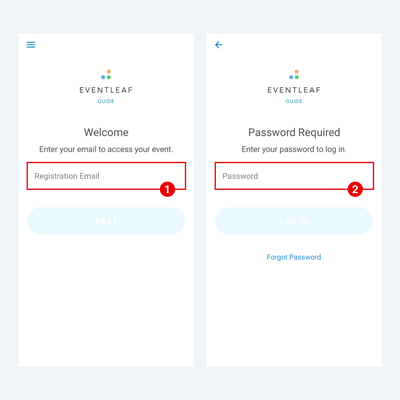
Task: Open the Forgot Password link
Action: pos(294,257)
